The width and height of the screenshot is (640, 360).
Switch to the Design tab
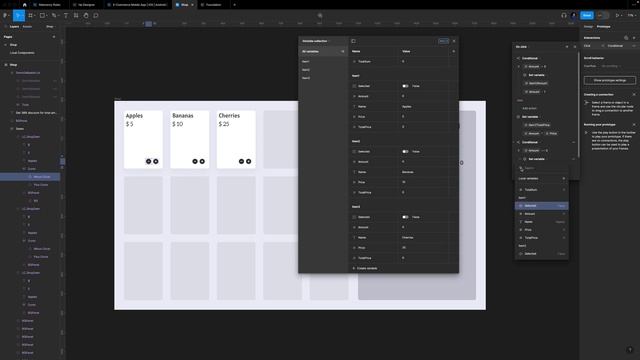[588, 27]
